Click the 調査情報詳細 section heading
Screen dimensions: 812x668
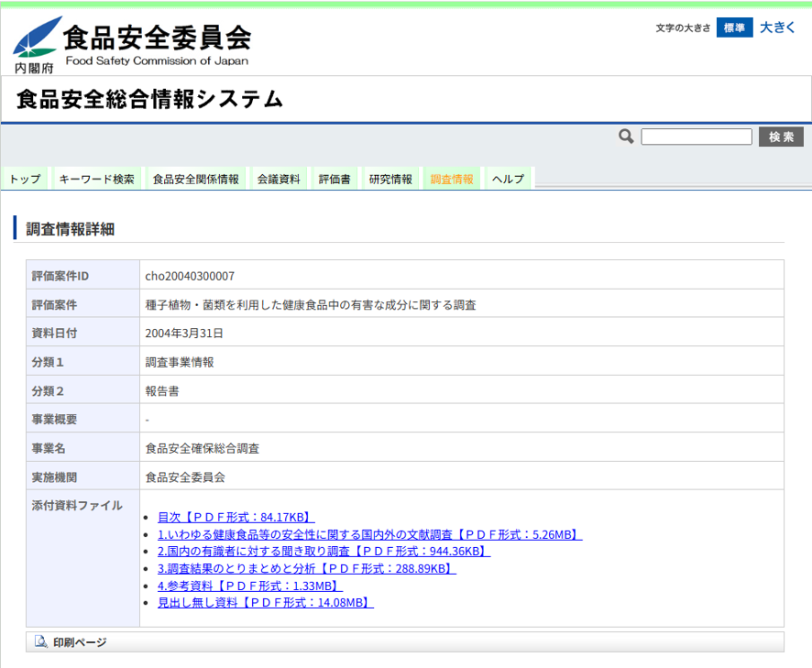(x=71, y=229)
